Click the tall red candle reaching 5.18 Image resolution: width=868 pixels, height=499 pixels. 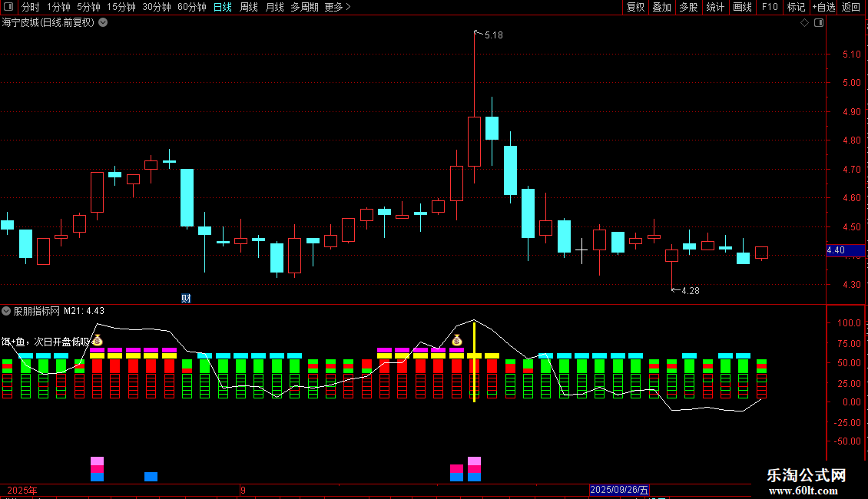(x=475, y=141)
